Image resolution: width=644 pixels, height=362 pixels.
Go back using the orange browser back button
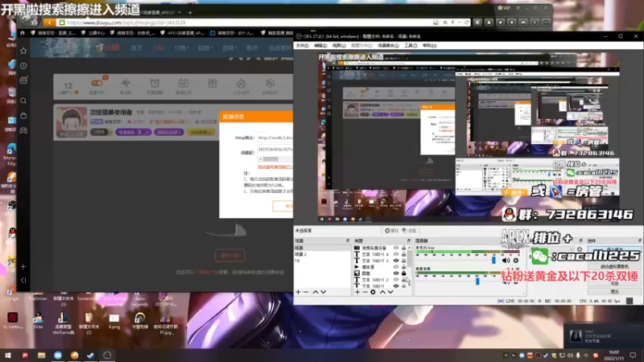tap(49, 23)
